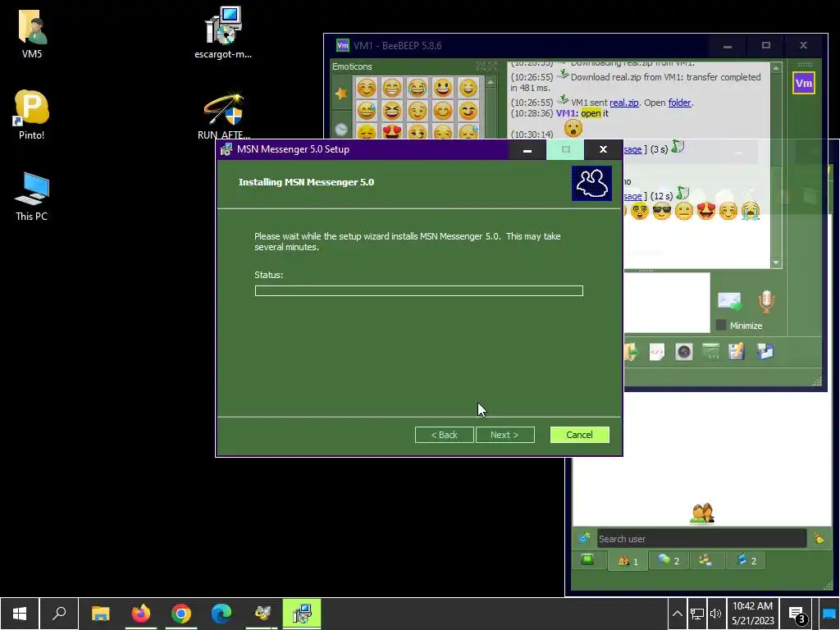840x630 pixels.
Task: Click the green whiteboard icon in chat toolbar
Action: click(711, 352)
